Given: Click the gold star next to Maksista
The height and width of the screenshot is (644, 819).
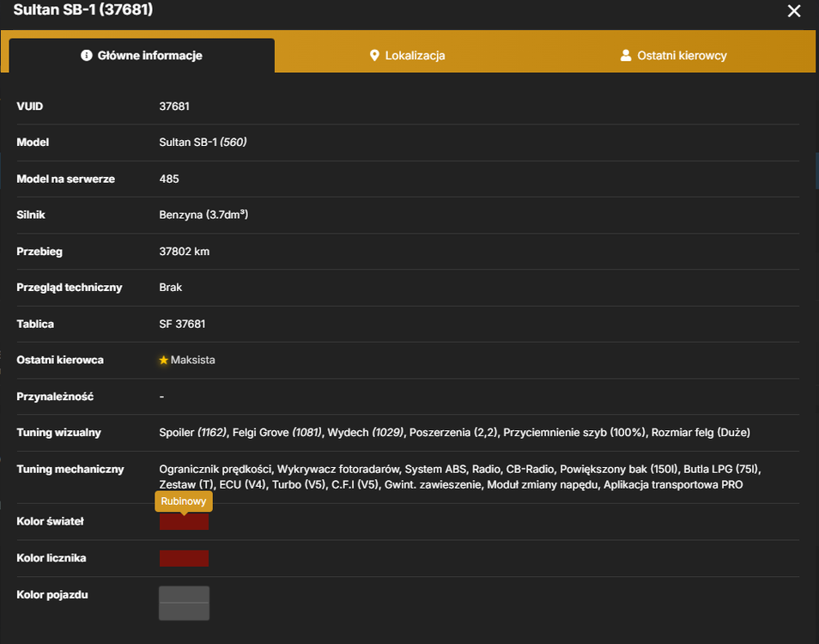Looking at the screenshot, I should pos(163,360).
